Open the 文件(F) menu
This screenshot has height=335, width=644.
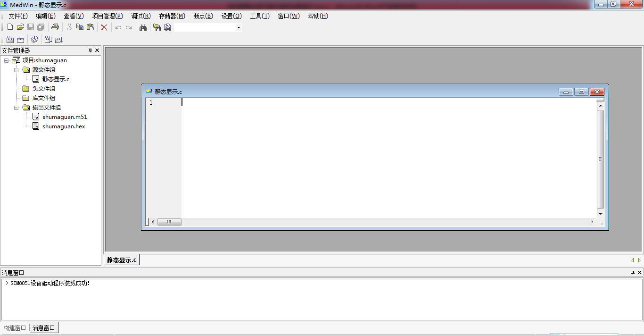18,16
